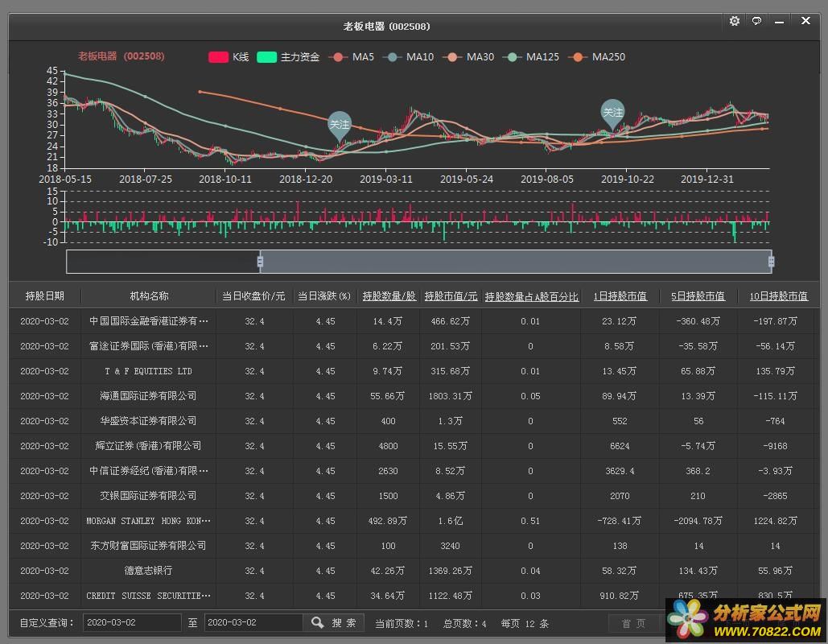Screen dimensions: 828x644
Task: Select the 华盛资本证券有限公司 row
Action: click(x=412, y=421)
